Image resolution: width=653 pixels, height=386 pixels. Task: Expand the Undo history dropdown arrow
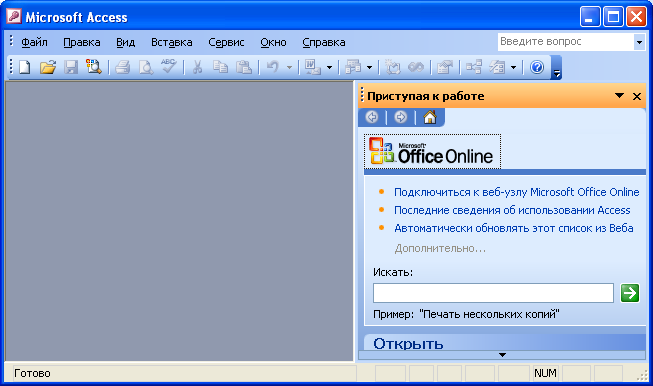[289, 67]
